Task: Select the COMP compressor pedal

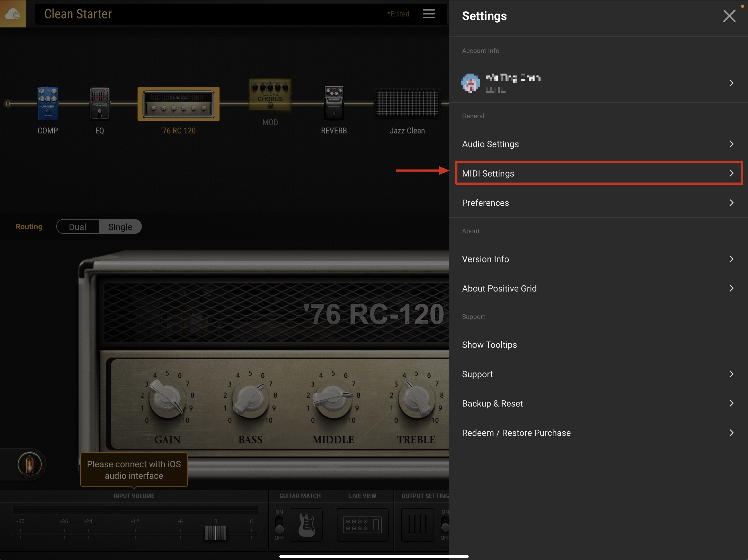Action: pos(48,103)
